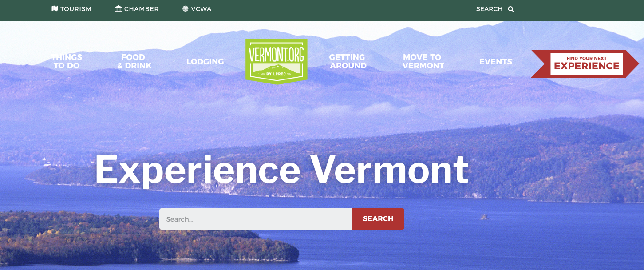Click the magnifier icon in the top bar
This screenshot has height=270, width=644.
tap(511, 9)
